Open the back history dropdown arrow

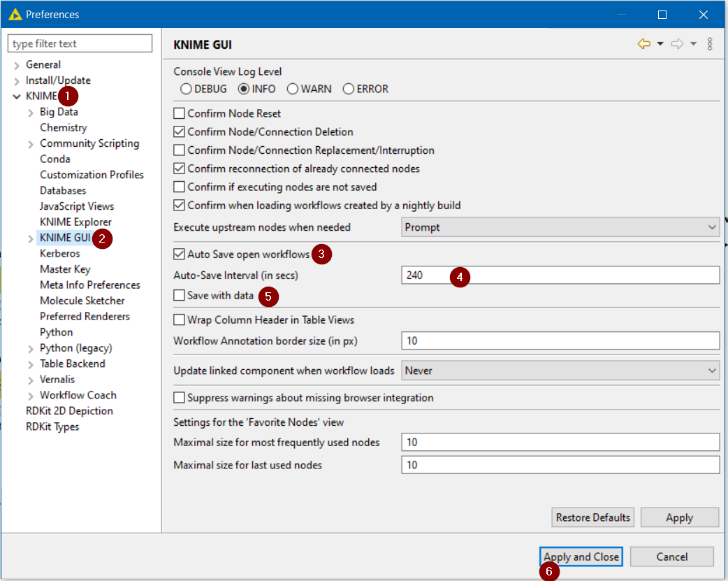point(660,44)
